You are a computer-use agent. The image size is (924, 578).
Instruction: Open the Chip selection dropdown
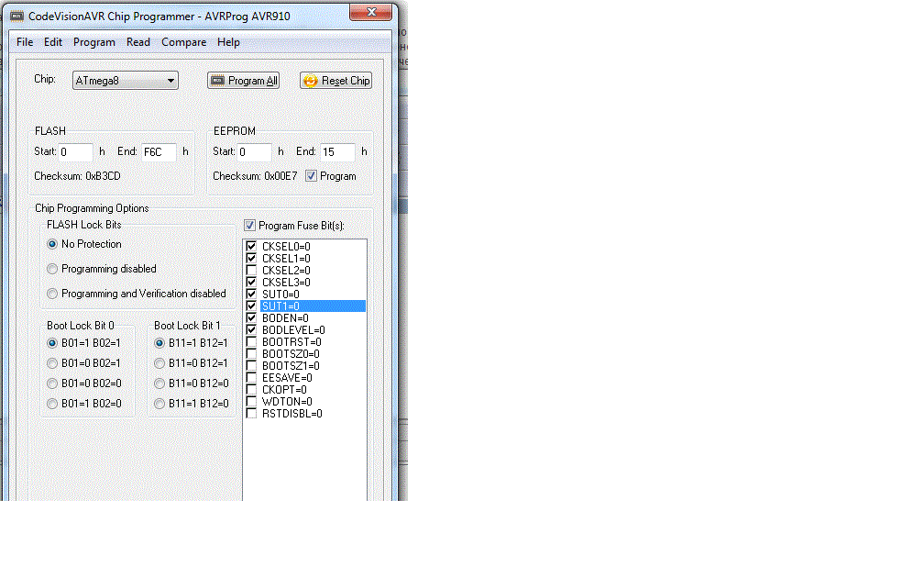pos(126,81)
